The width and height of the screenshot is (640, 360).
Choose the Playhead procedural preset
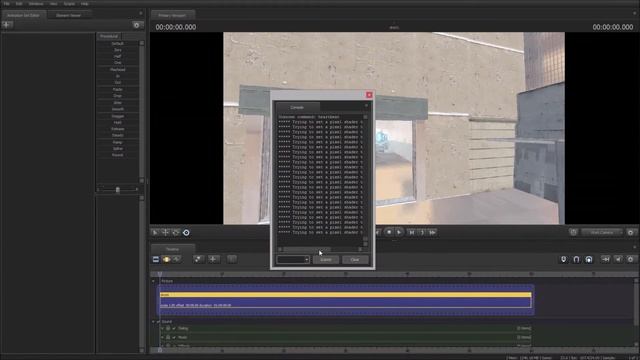click(118, 70)
